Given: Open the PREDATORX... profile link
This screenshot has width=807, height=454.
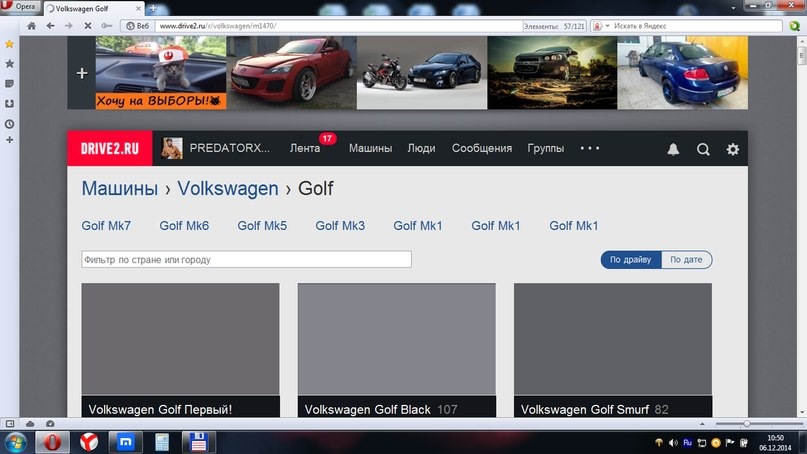Looking at the screenshot, I should [230, 148].
